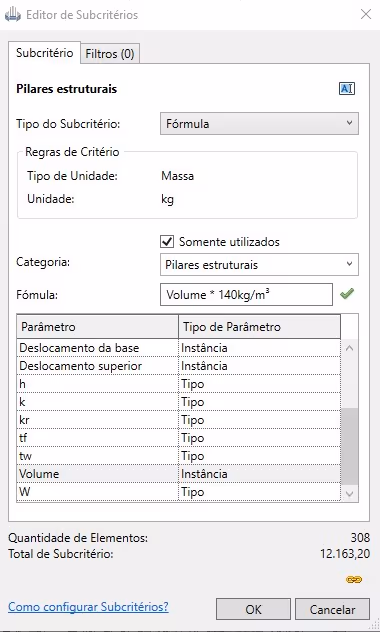Screen dimensions: 380x632
Task: Switch to the Filtros (0) tab
Action: pos(110,54)
